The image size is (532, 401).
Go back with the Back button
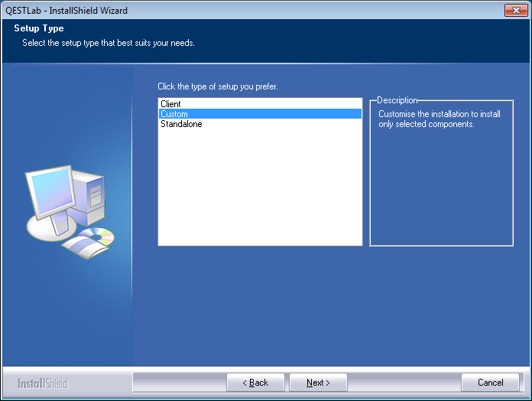(x=255, y=383)
